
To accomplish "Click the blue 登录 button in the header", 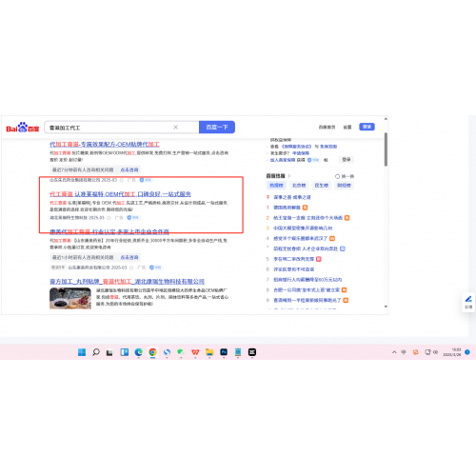I will (367, 127).
